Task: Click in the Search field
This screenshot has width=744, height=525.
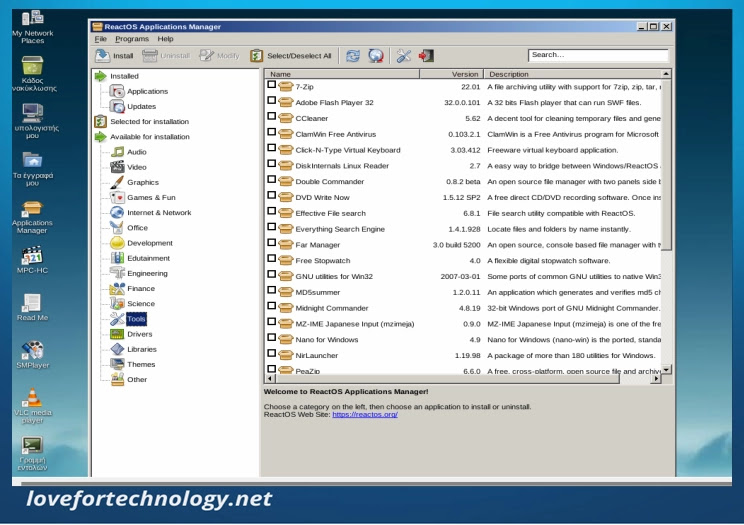Action: (x=598, y=55)
